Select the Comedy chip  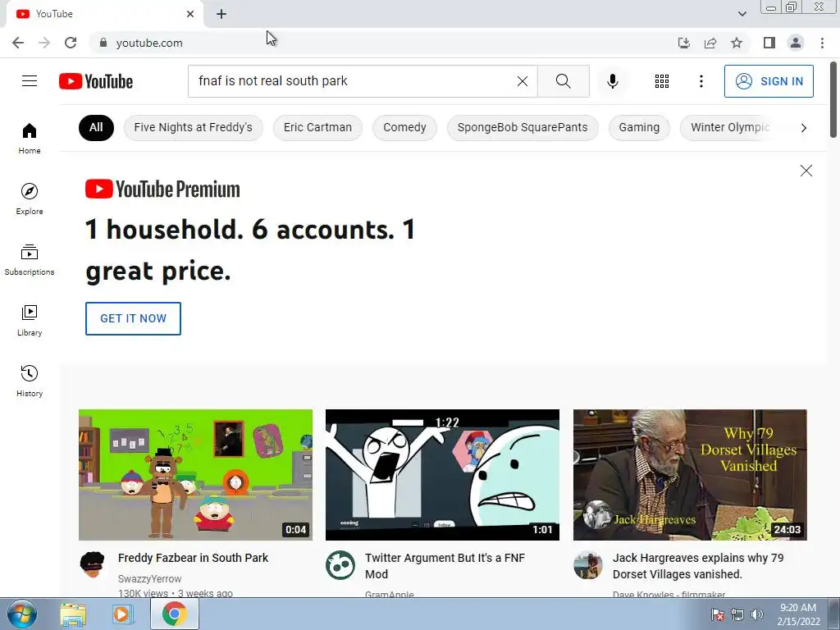click(404, 127)
